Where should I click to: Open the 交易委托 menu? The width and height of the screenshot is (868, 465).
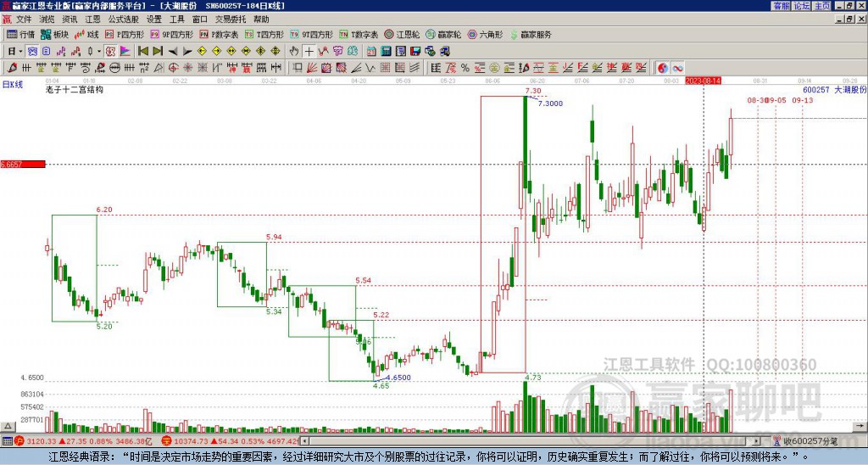pos(231,20)
